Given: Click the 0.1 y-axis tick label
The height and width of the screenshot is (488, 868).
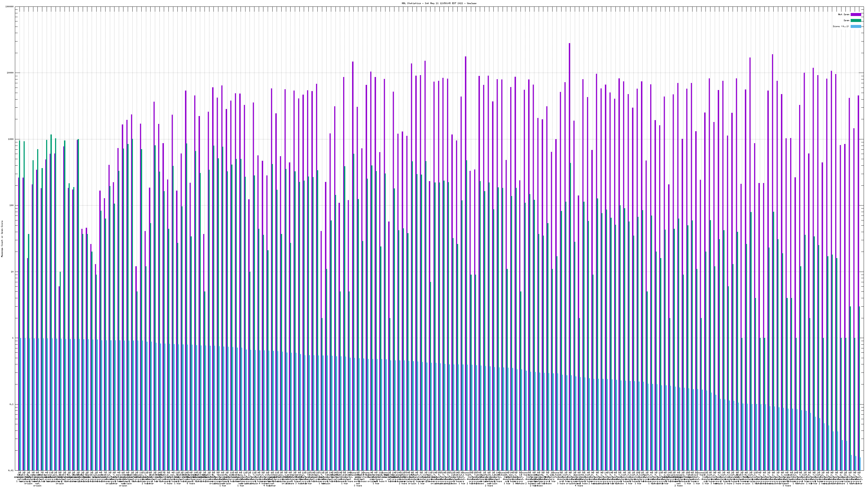Looking at the screenshot, I should pos(12,404).
